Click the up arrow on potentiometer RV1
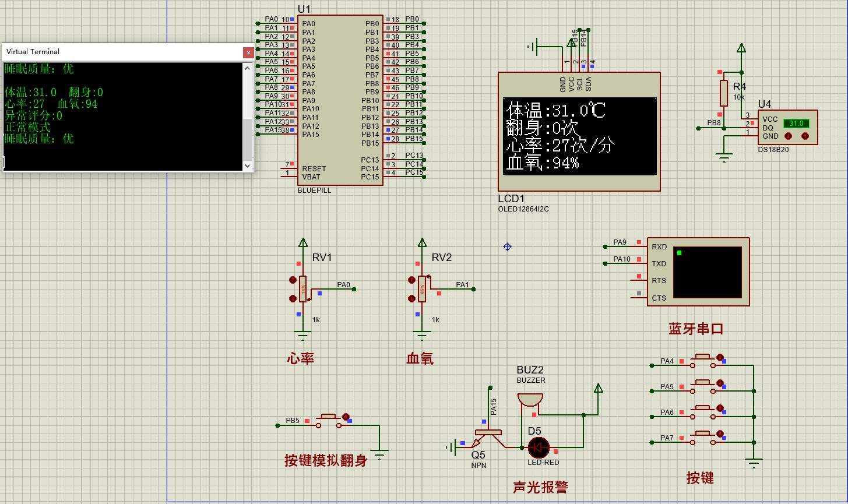This screenshot has width=848, height=504. coord(293,280)
